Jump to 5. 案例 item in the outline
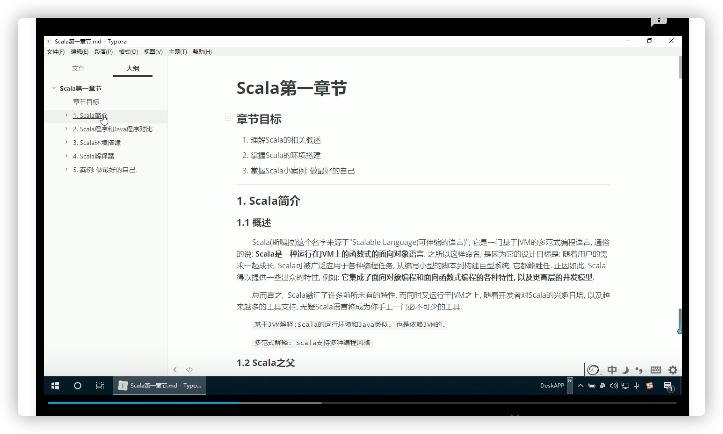This screenshot has height=434, width=723. pos(105,169)
